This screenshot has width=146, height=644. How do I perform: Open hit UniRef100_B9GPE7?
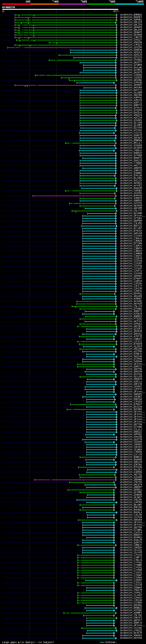pos(131,17)
